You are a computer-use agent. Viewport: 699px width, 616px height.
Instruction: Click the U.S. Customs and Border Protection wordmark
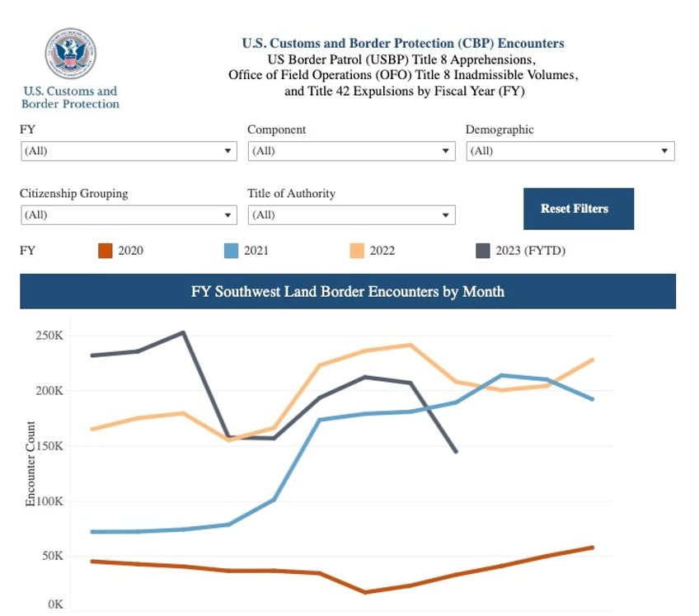[70, 97]
